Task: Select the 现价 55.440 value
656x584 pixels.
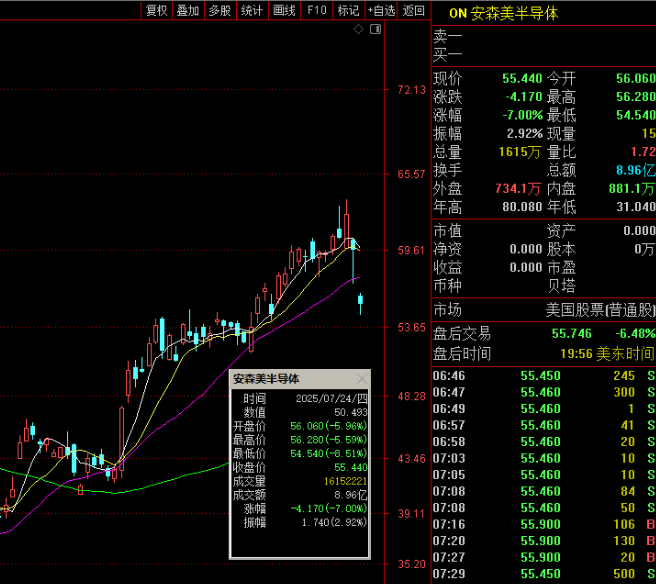Action: point(522,78)
